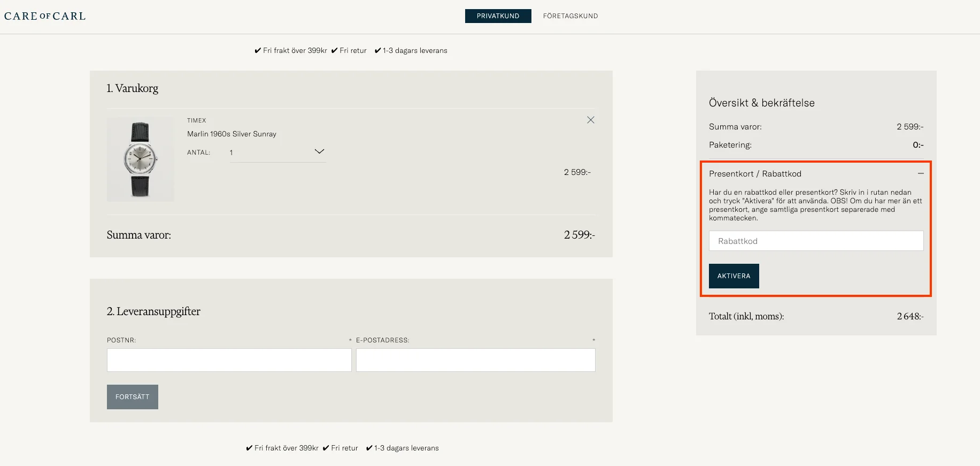Screen dimensions: 980x466
Task: Focus the Rabattkod input field
Action: point(816,241)
